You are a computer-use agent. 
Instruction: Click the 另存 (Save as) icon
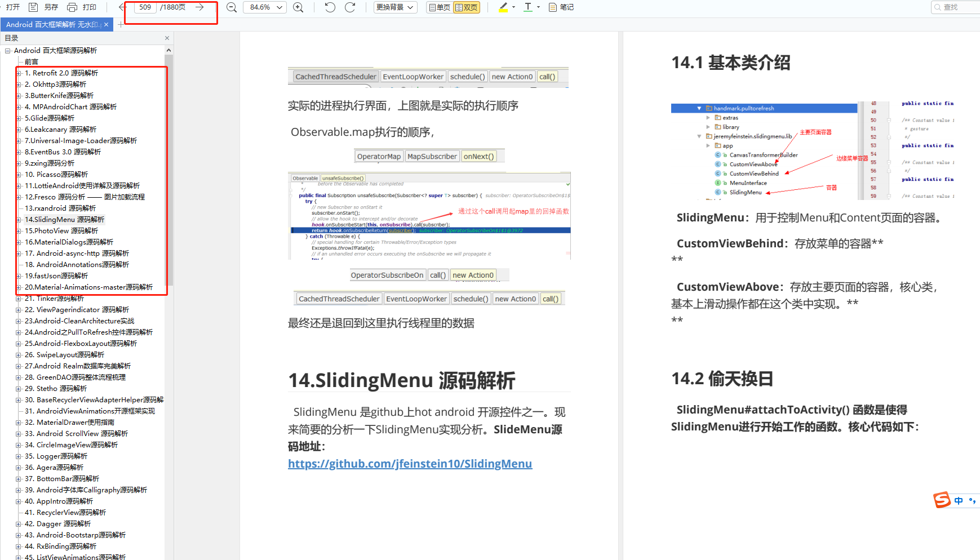[33, 7]
